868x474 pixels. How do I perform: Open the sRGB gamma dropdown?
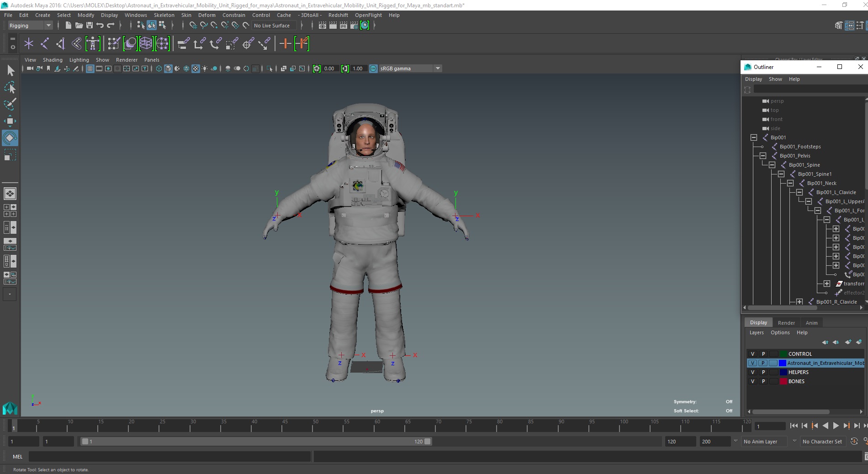410,68
